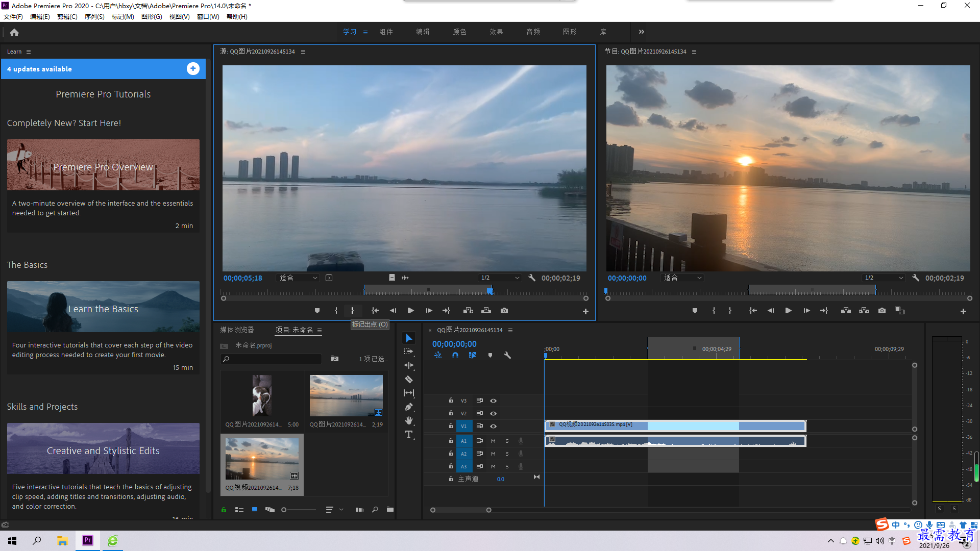This screenshot has width=980, height=551.
Task: Toggle lock on track V1
Action: click(451, 425)
